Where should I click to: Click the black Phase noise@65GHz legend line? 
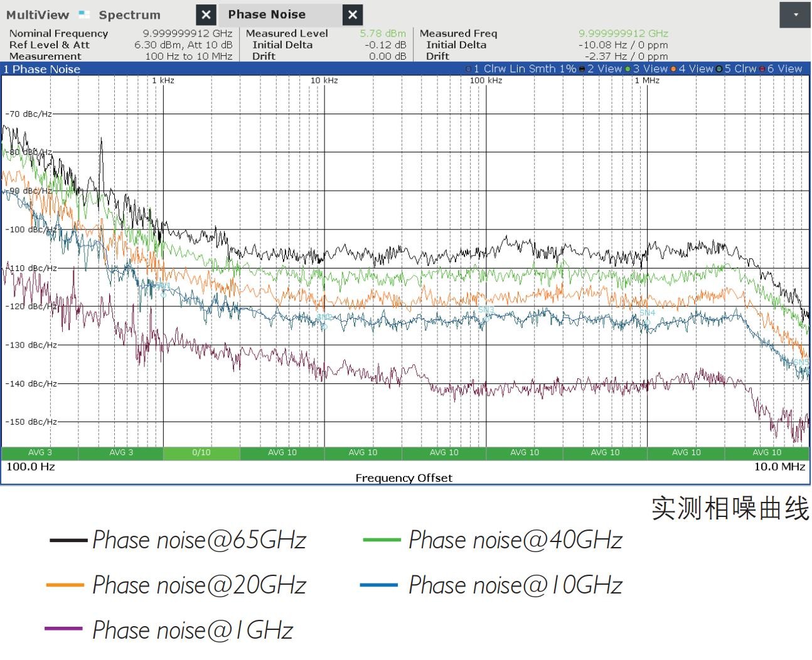[x=68, y=540]
